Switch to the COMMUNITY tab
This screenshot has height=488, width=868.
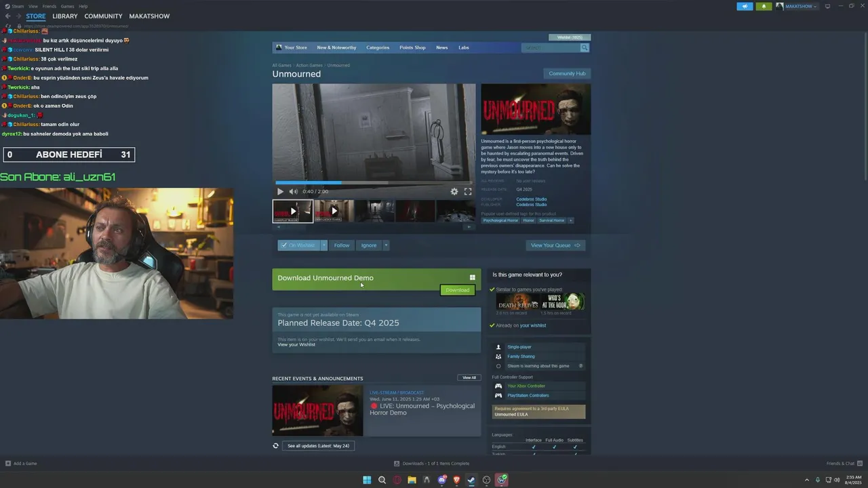(104, 16)
